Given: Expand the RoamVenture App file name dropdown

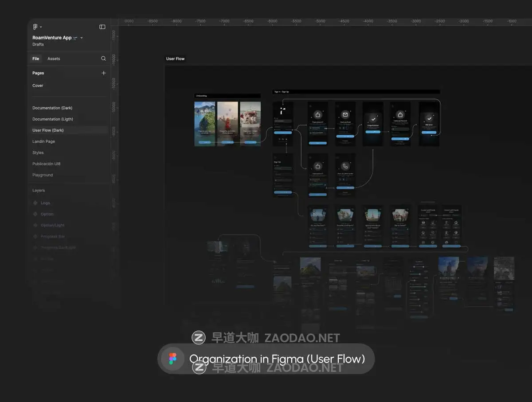Looking at the screenshot, I should point(82,38).
